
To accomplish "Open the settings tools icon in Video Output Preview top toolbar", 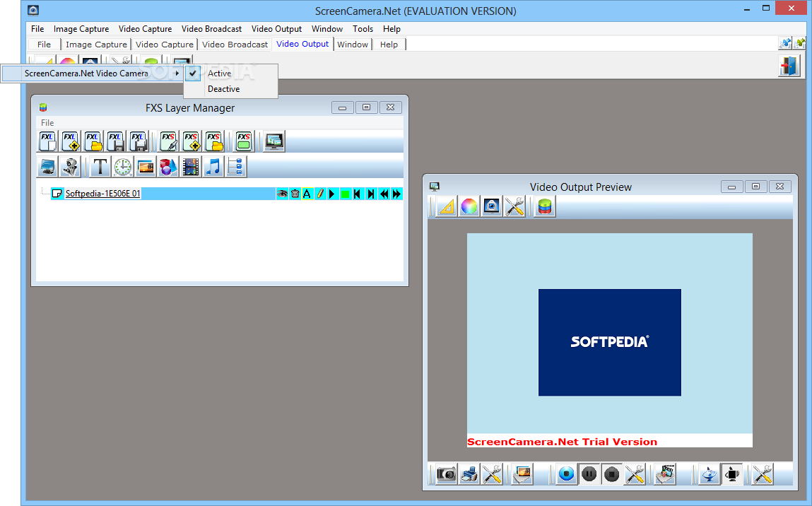I will [514, 206].
